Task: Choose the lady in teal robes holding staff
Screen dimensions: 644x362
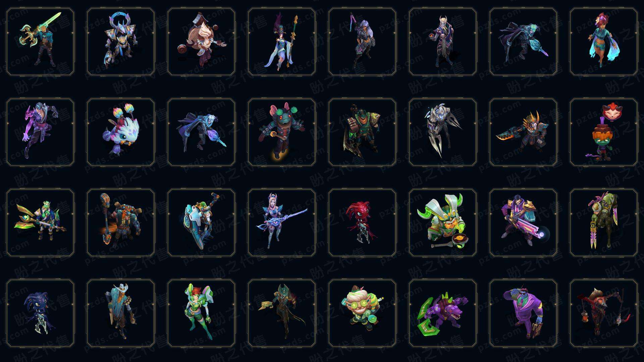Action: click(282, 42)
